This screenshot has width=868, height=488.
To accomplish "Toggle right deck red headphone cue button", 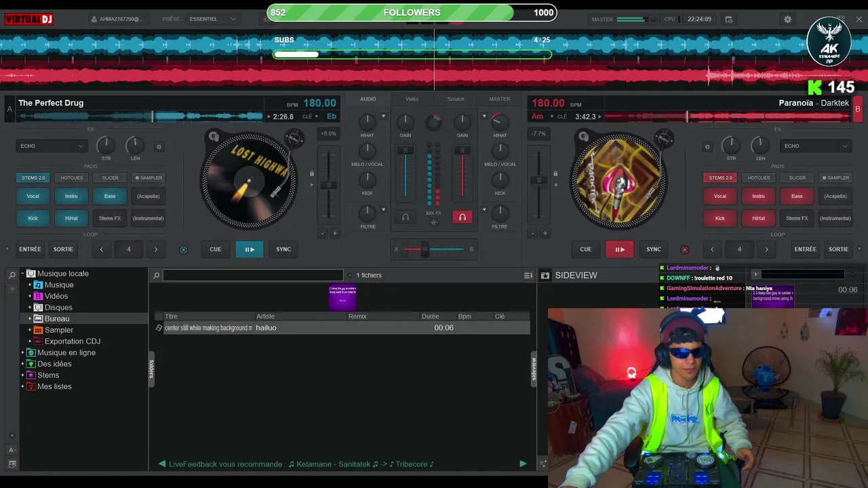I will point(462,217).
